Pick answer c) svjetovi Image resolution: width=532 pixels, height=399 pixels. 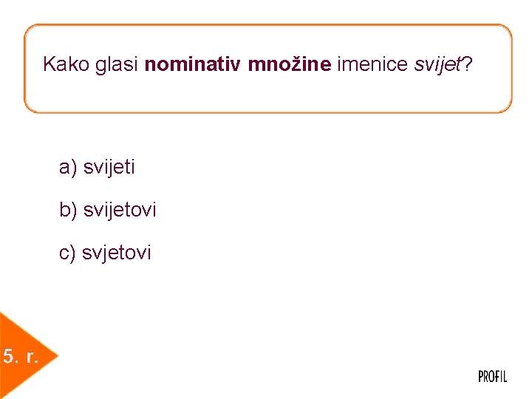[105, 253]
